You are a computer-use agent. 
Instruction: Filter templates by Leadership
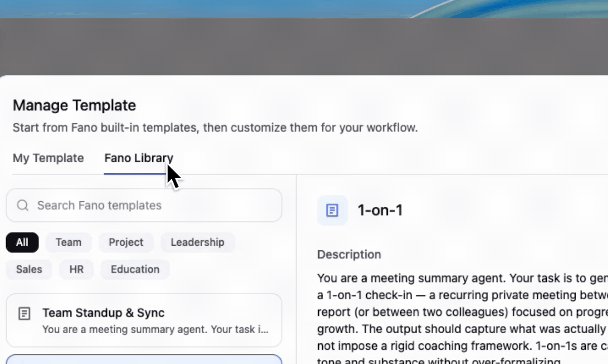tap(197, 242)
